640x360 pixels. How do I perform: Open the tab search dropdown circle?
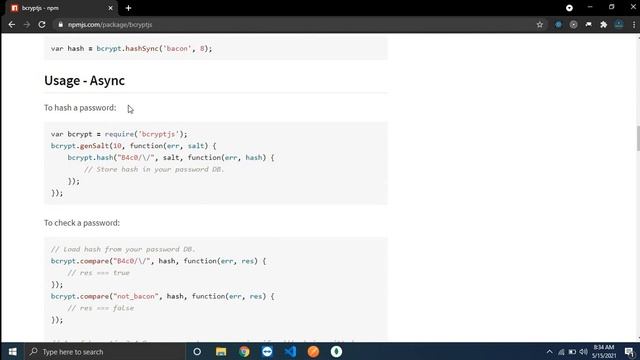569,8
